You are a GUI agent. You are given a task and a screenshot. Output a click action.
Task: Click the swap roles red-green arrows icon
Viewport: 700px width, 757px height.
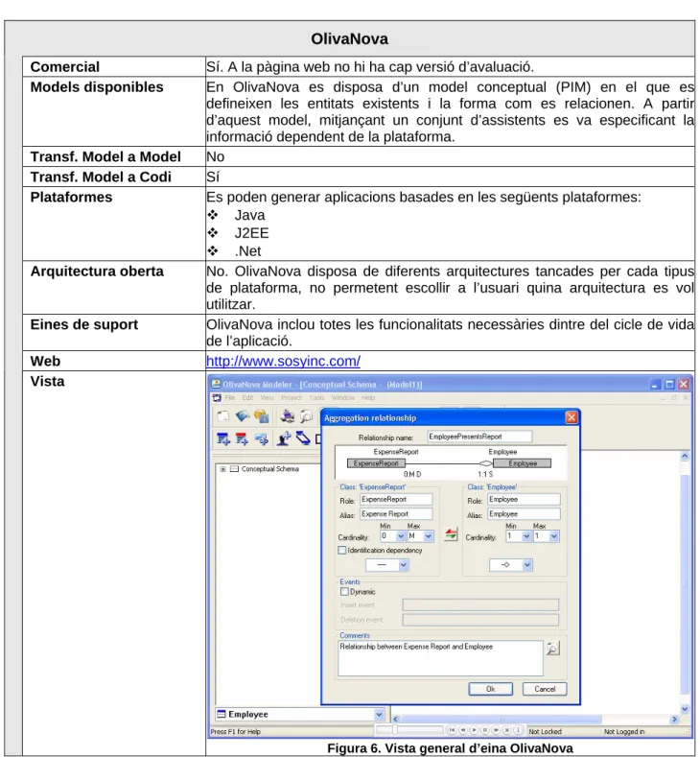(x=451, y=534)
